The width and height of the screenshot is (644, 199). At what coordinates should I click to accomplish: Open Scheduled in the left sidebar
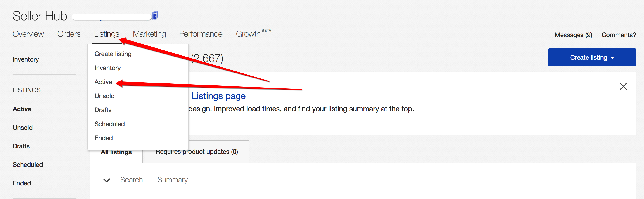click(28, 164)
